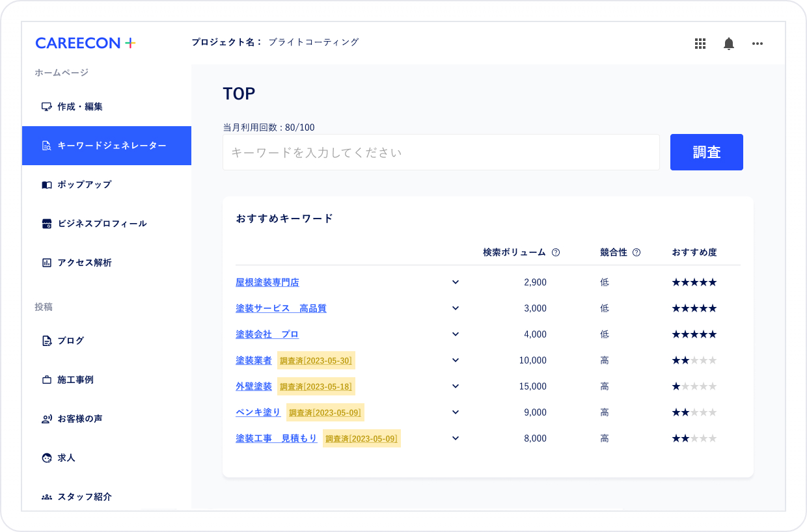This screenshot has height=532, width=807.
Task: Open the three-dot overflow menu
Action: point(758,44)
